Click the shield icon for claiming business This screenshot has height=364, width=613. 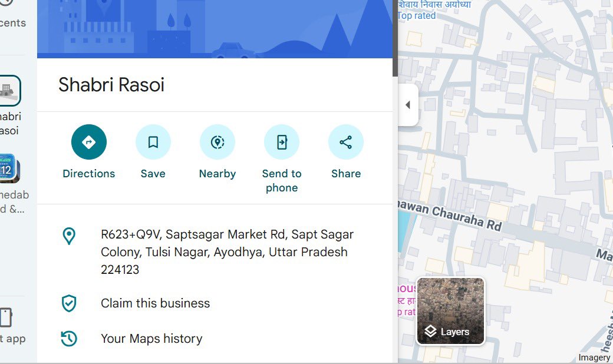69,303
